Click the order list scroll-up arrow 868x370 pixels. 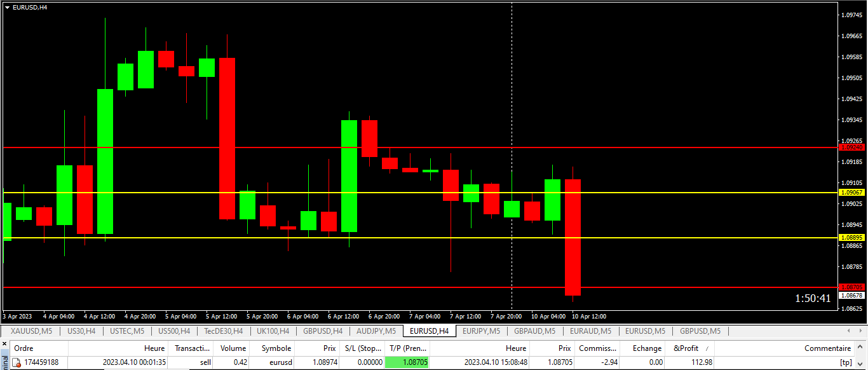coord(862,348)
